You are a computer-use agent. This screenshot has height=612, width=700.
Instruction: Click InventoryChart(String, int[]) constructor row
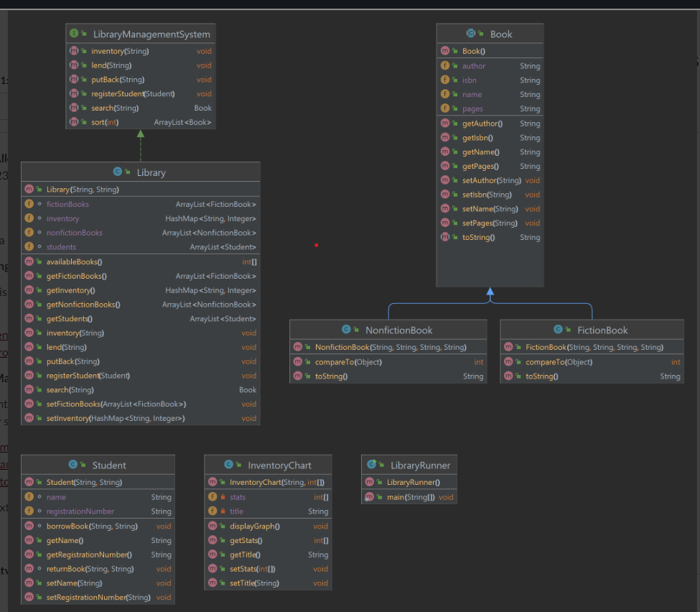coord(268,482)
